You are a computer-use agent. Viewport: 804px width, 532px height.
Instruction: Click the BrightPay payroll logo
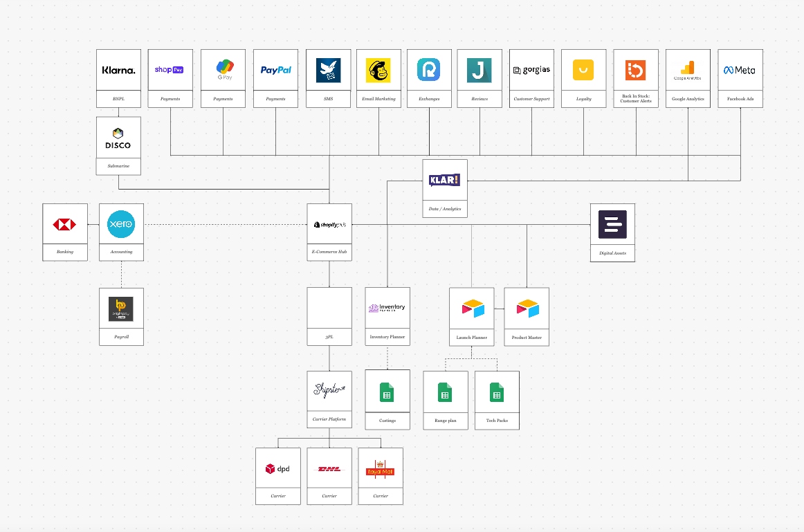[x=121, y=309]
